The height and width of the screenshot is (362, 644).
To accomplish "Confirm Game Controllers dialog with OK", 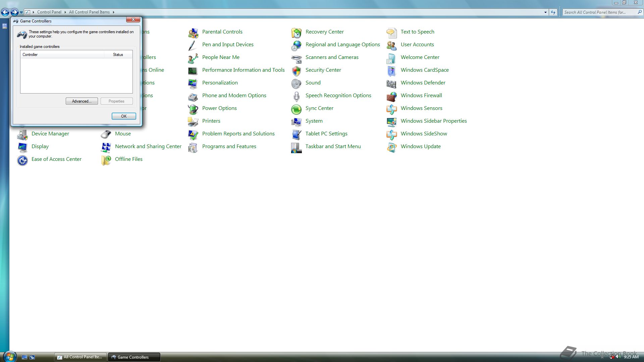I will [124, 116].
